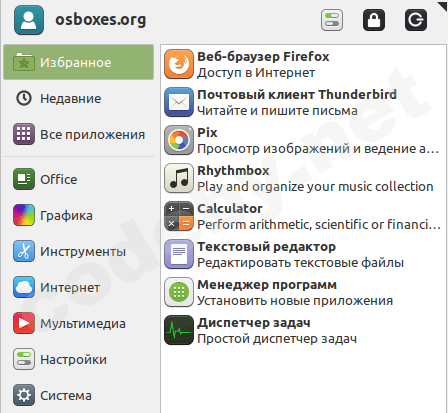
Task: Click the logout button in header
Action: point(416,20)
